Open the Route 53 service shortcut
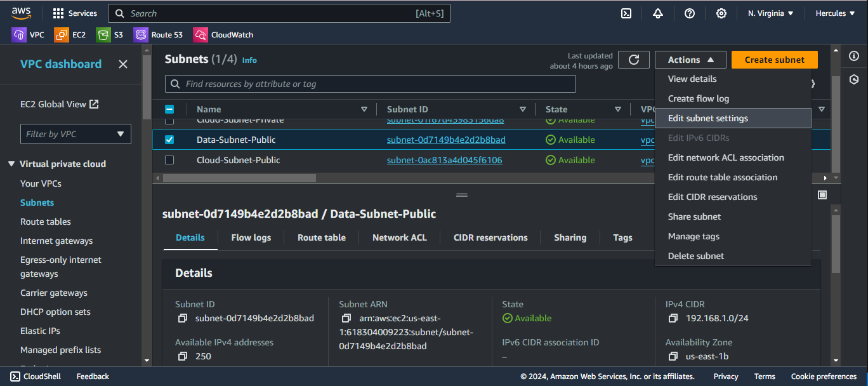The image size is (868, 386). pyautogui.click(x=158, y=35)
